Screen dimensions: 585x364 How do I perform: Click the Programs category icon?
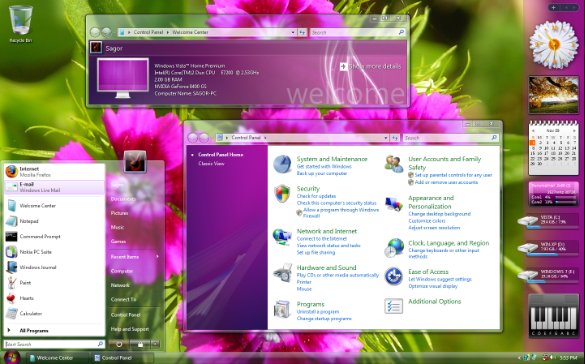point(282,309)
